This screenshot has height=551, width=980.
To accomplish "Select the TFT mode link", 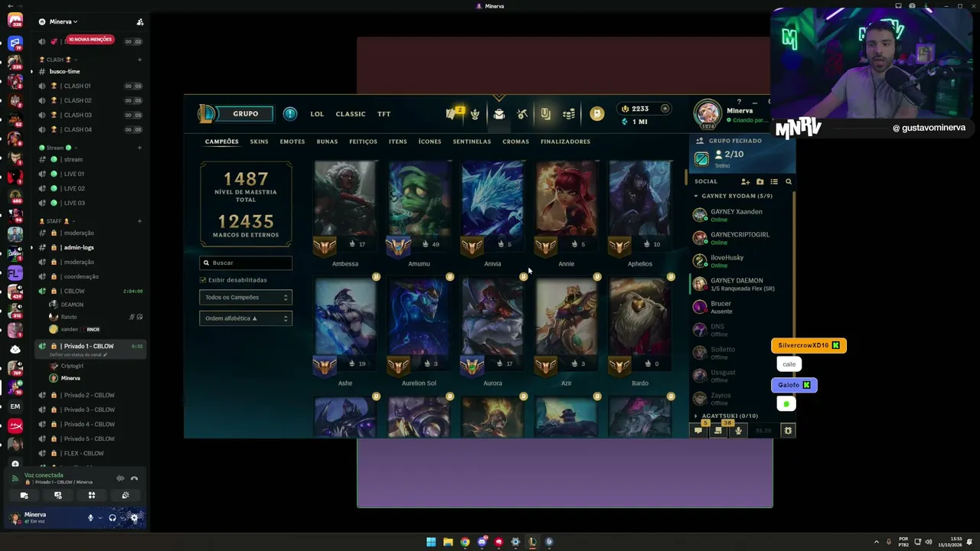I will click(384, 114).
